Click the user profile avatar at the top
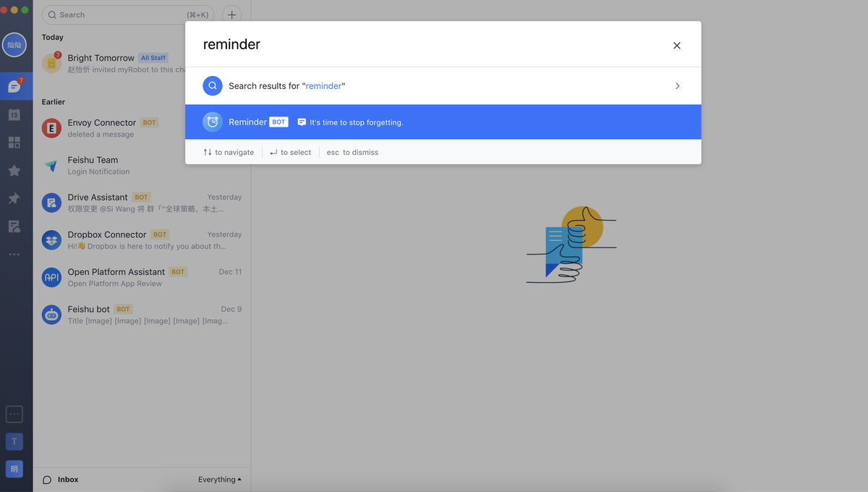The height and width of the screenshot is (492, 868). point(14,45)
